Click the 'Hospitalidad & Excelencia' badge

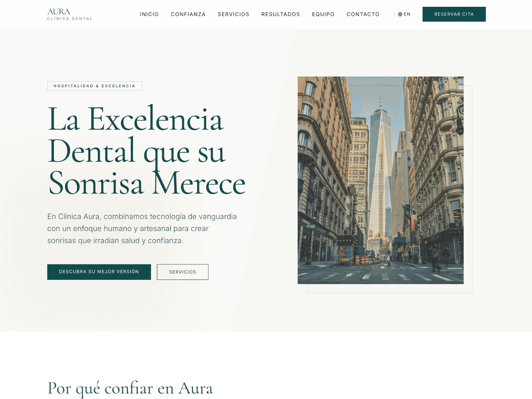point(94,86)
